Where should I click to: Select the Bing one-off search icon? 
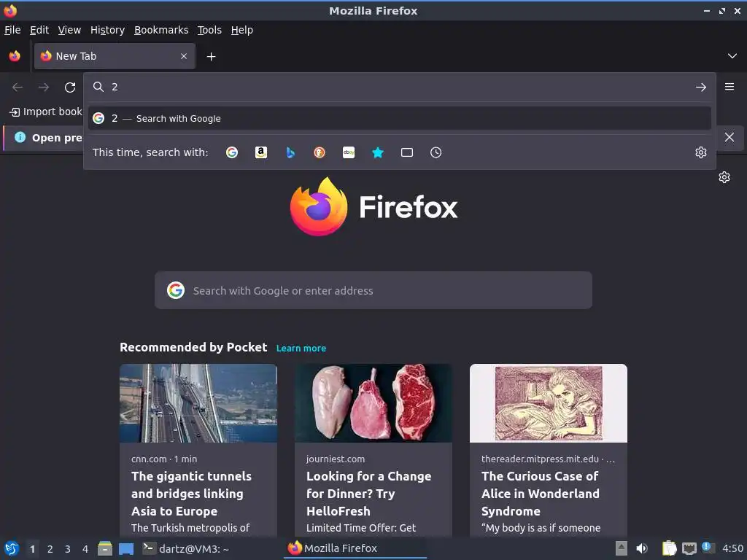(290, 152)
